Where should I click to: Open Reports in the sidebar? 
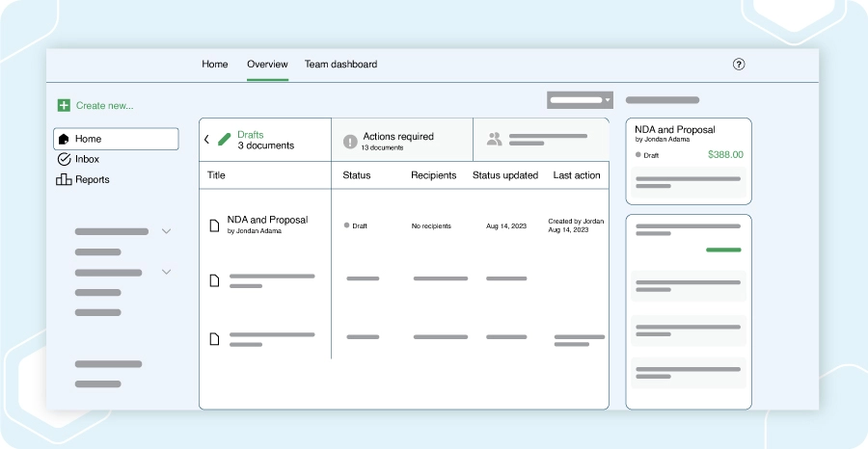(93, 180)
